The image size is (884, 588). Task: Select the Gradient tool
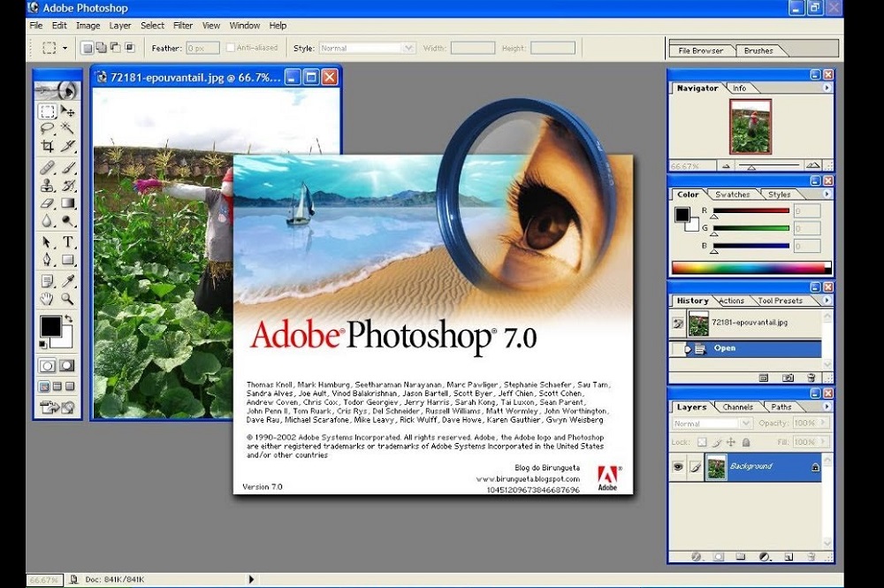click(68, 203)
